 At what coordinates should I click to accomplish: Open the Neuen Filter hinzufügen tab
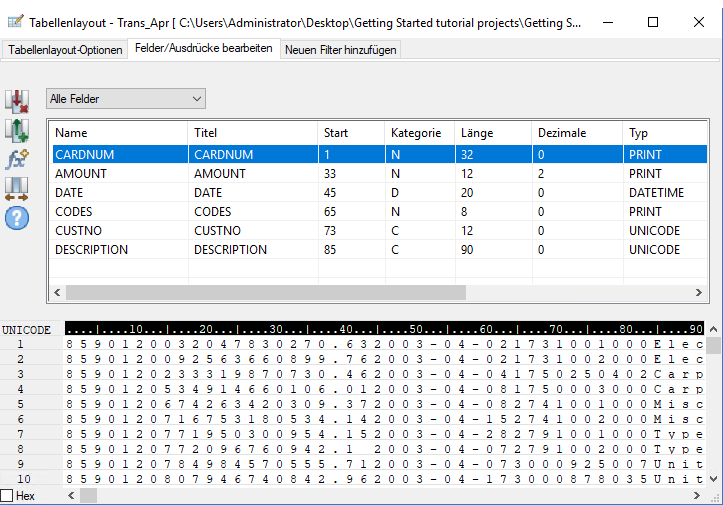point(340,50)
